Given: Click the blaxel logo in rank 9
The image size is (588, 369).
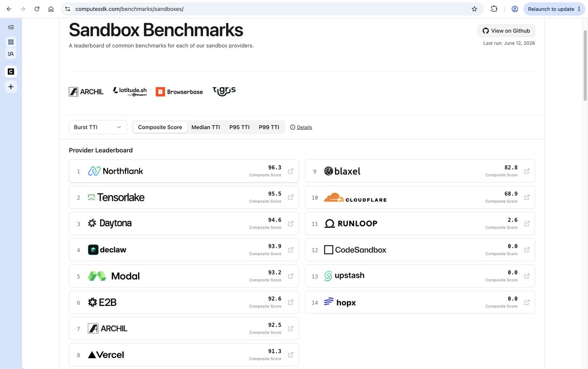Looking at the screenshot, I should click(x=342, y=171).
